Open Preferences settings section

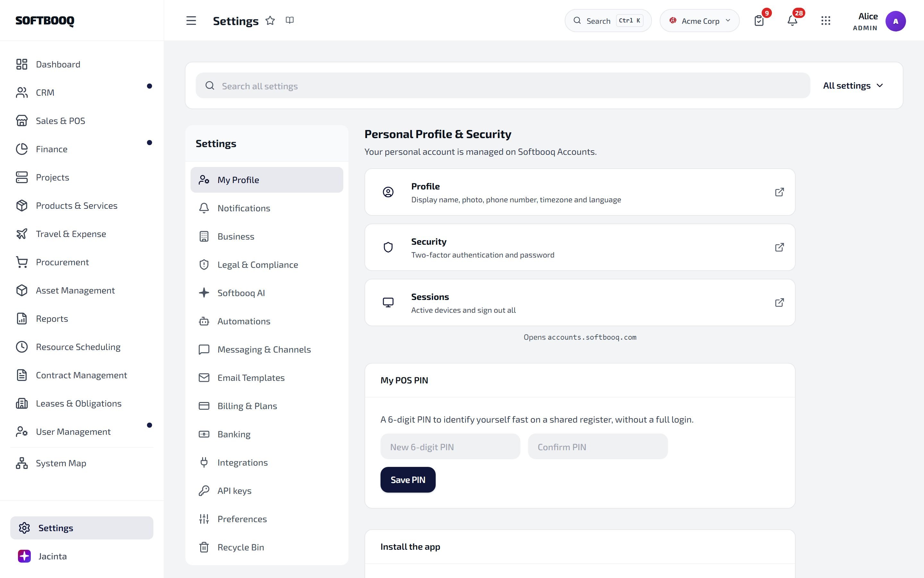267,519
